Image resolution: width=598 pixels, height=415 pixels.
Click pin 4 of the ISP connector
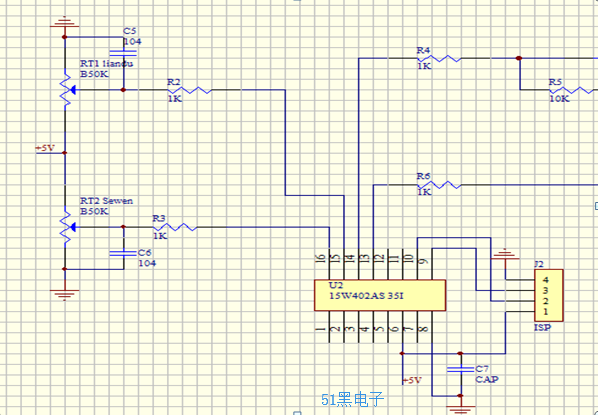coord(546,280)
